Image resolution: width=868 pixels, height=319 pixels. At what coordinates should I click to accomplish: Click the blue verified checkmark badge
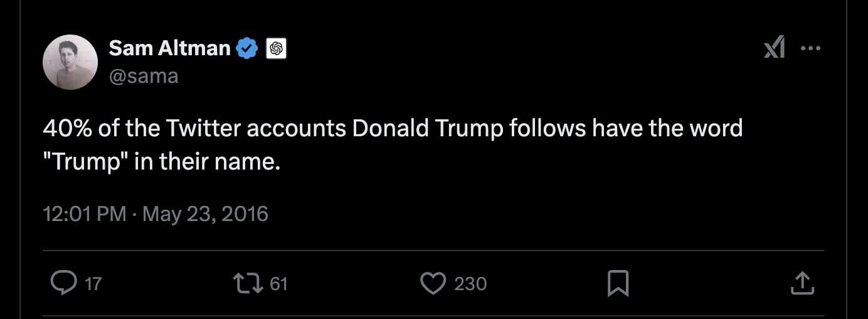coord(247,48)
